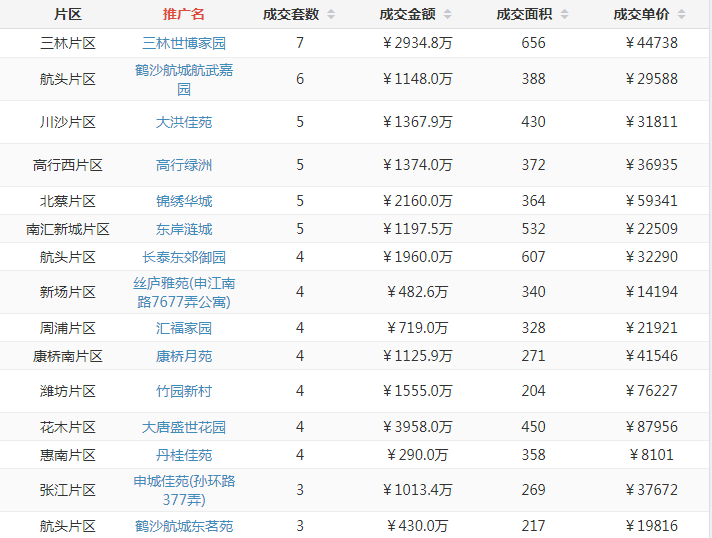712x538 pixels.
Task: Click the amount ¥290.0万
Action: (x=417, y=455)
